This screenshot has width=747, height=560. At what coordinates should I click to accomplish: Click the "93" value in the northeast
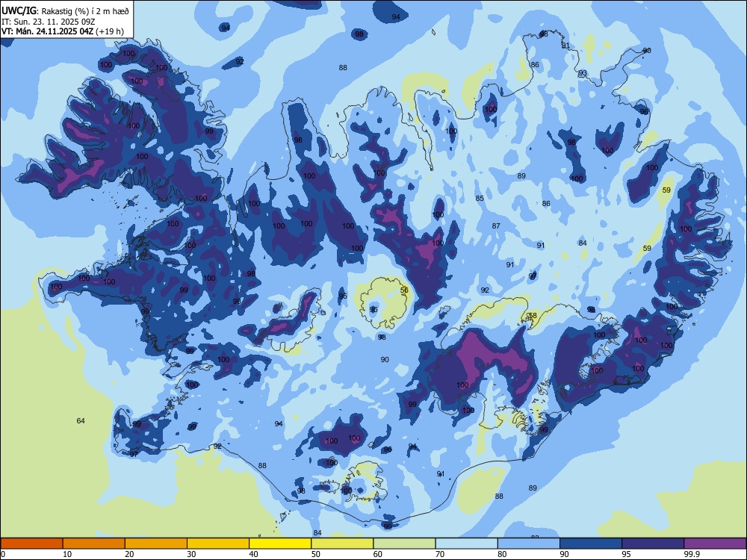click(583, 73)
